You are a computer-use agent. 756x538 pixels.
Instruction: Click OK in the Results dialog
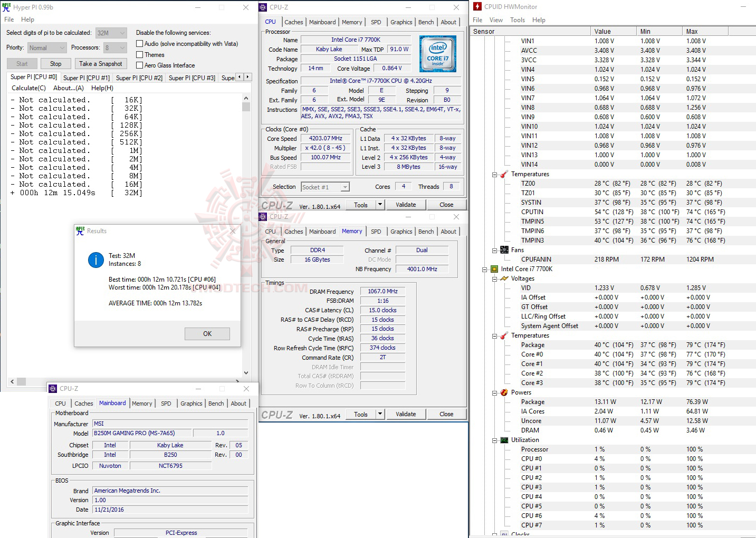click(207, 333)
